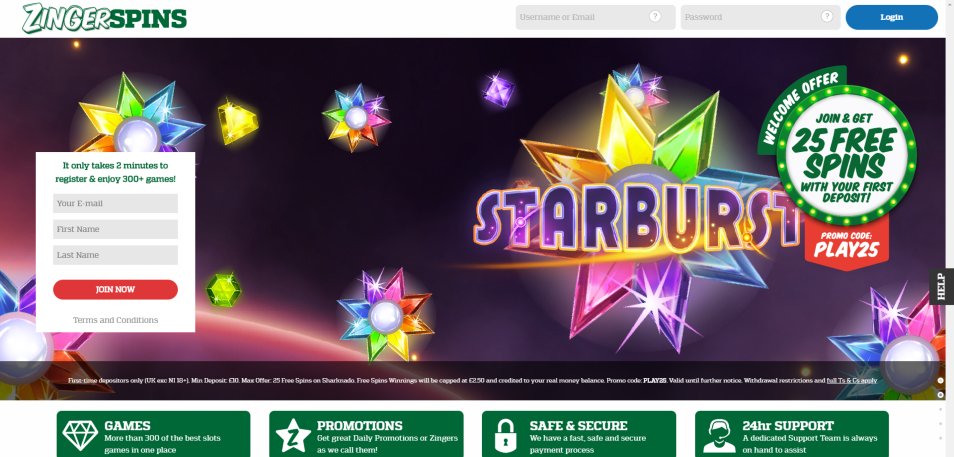Viewport: 954px width, 457px height.
Task: Click the diamond Games icon
Action: [x=80, y=435]
